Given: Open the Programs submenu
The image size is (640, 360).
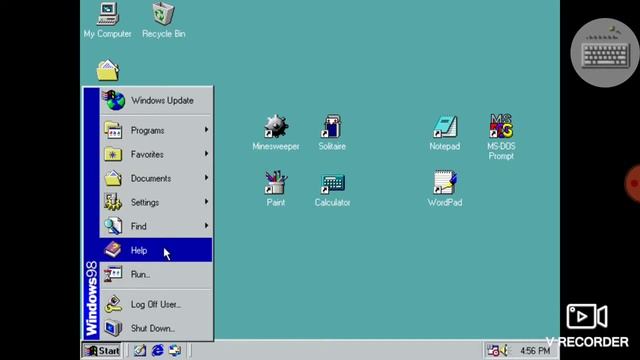Looking at the screenshot, I should (x=156, y=130).
